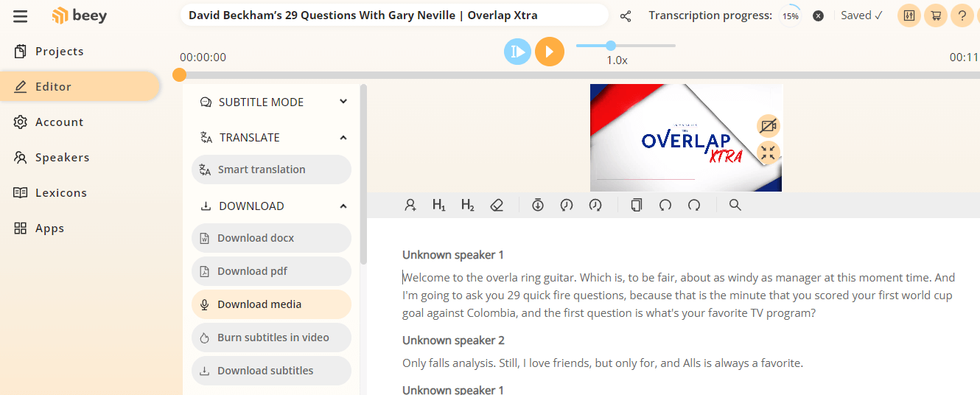Click the Unknown speaker 2 label
This screenshot has height=395, width=980.
pos(453,340)
